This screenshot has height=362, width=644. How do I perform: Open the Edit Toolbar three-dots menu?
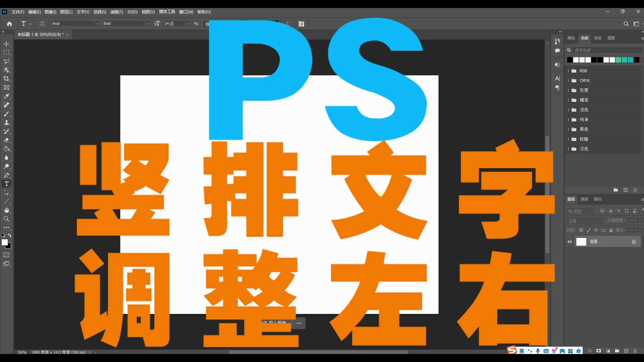[6, 228]
